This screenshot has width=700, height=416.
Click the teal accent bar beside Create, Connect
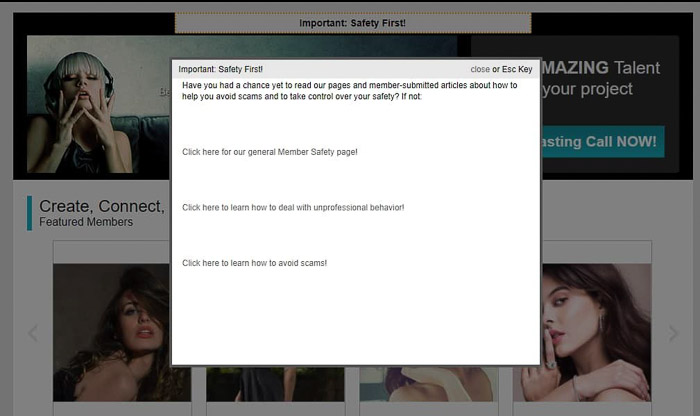(30, 213)
